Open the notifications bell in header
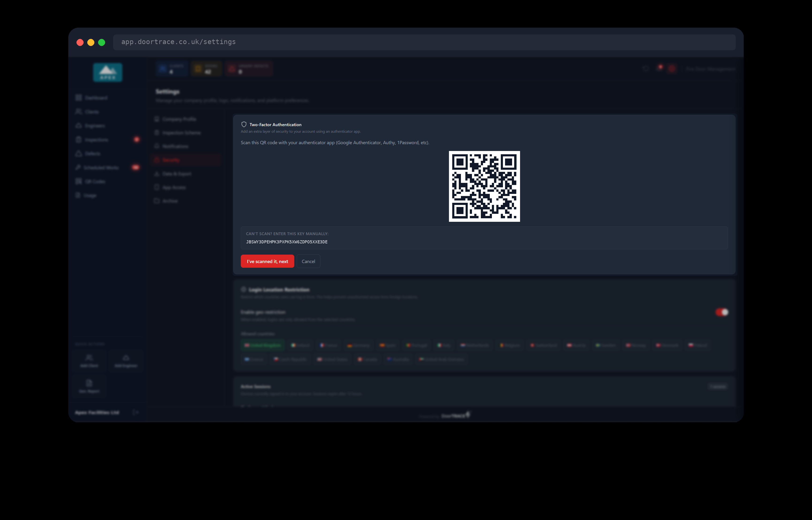This screenshot has height=520, width=812. click(x=659, y=68)
